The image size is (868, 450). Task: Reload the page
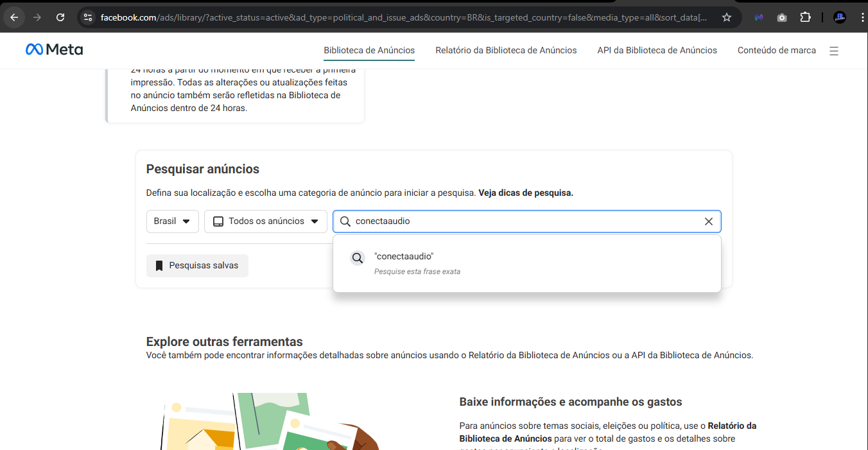(x=60, y=17)
